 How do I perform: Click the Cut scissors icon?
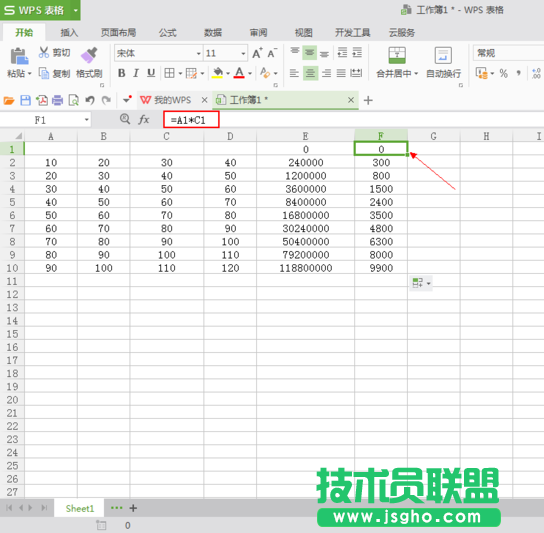(44, 52)
